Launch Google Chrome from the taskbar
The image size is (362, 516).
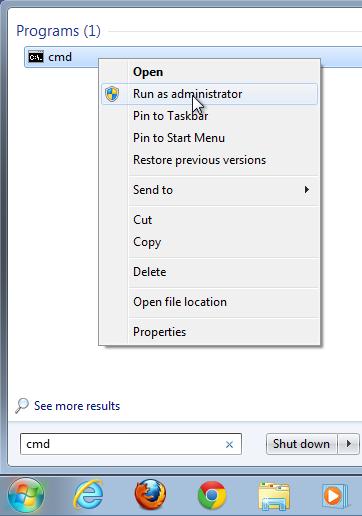[x=212, y=495]
